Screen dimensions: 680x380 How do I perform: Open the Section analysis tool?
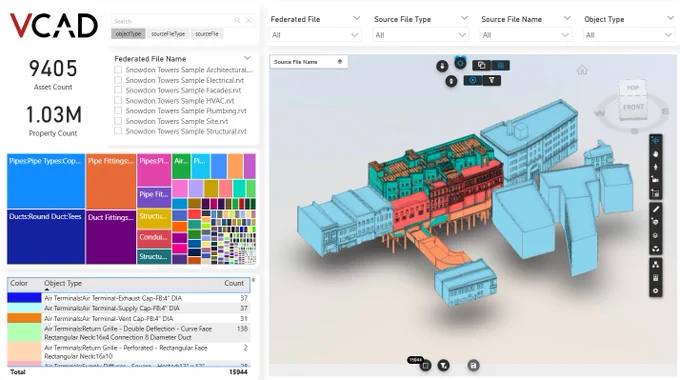pyautogui.click(x=655, y=222)
